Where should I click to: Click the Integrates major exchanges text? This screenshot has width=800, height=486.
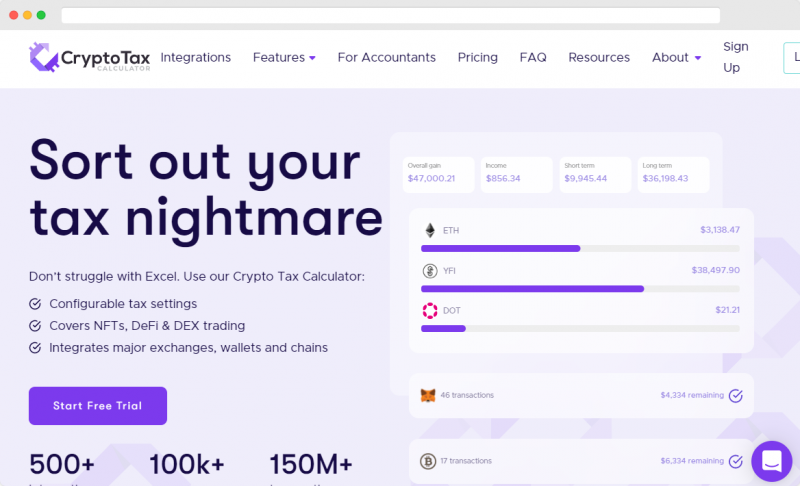click(188, 348)
